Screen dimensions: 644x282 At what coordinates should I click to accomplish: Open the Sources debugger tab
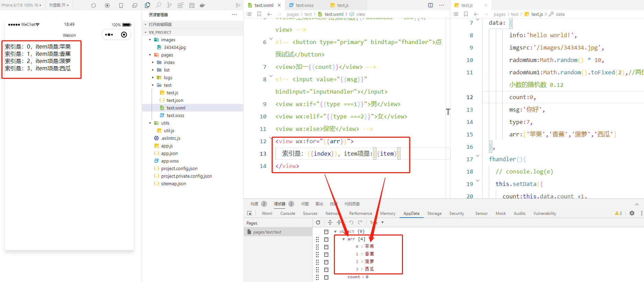coord(310,213)
